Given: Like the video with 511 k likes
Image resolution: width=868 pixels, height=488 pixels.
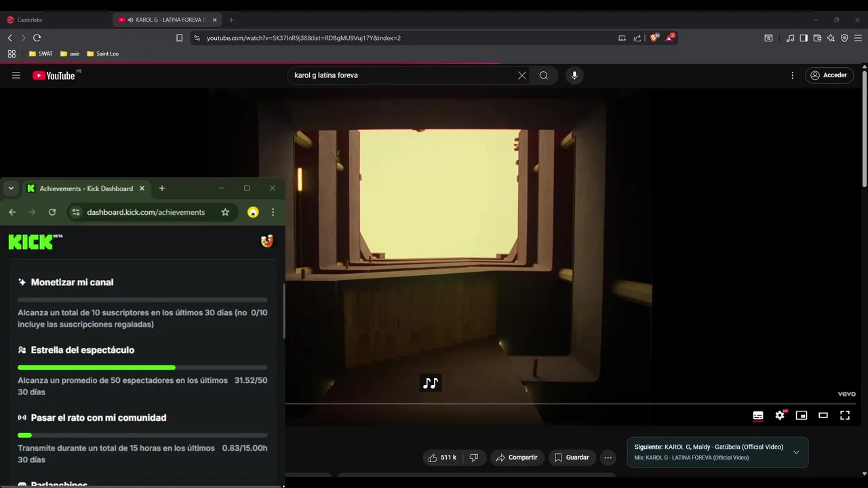Looking at the screenshot, I should 442,457.
